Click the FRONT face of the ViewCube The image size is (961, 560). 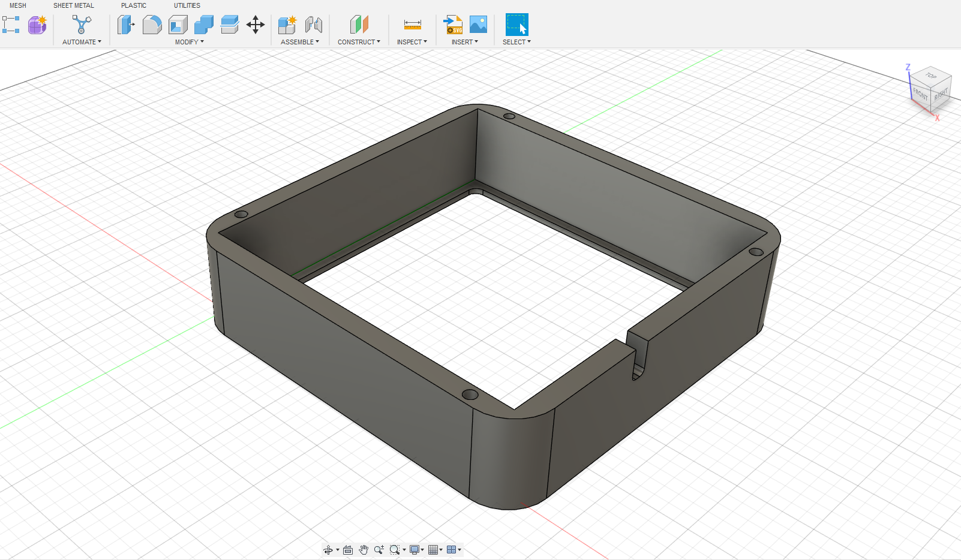[921, 94]
